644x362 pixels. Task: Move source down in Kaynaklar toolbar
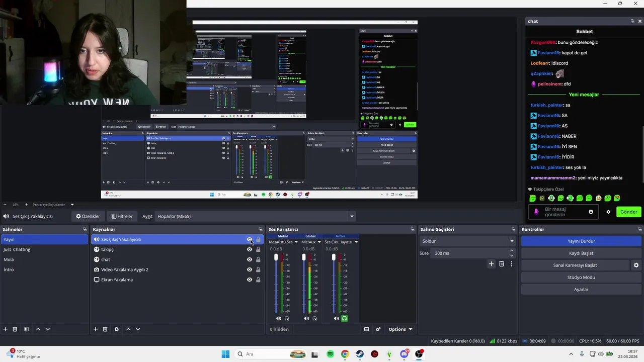click(138, 329)
